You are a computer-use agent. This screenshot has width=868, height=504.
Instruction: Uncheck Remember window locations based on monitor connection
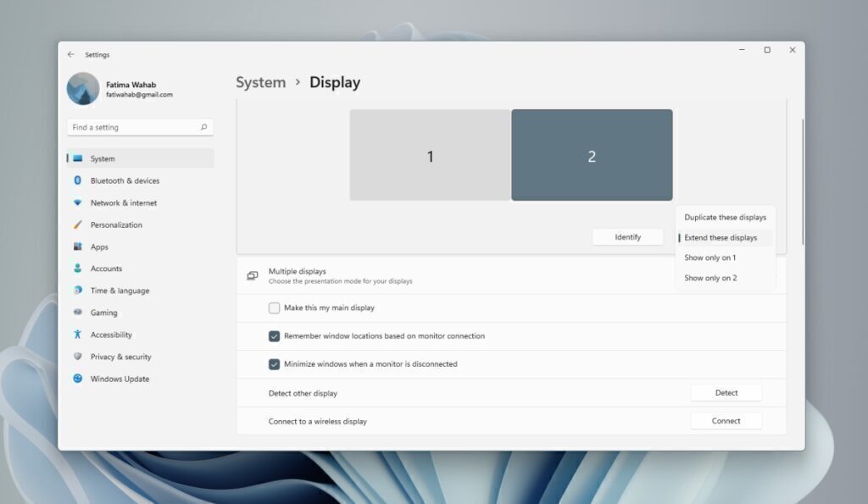coord(274,336)
